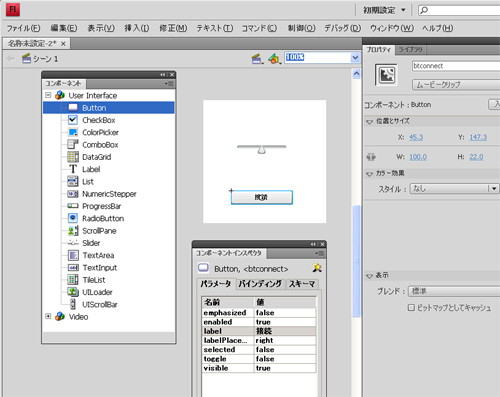Image resolution: width=500 pixels, height=397 pixels.
Task: Click the Flash application logo icon
Action: point(13,9)
